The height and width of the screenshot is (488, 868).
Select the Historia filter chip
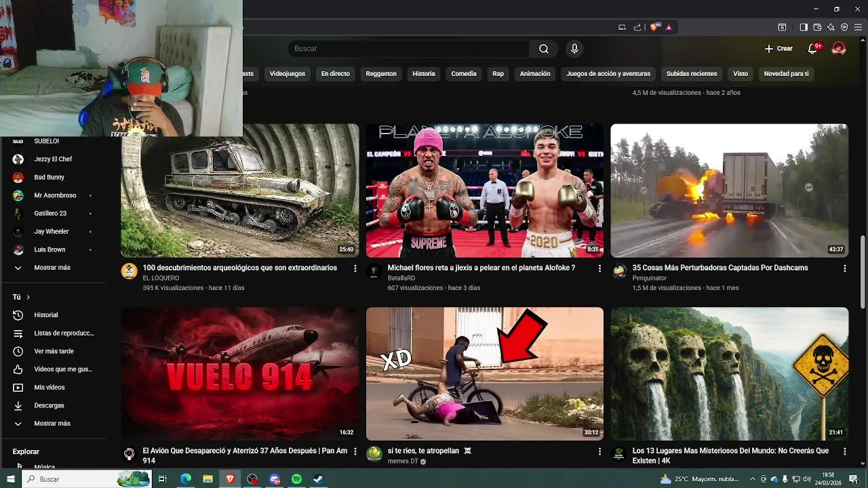click(424, 73)
